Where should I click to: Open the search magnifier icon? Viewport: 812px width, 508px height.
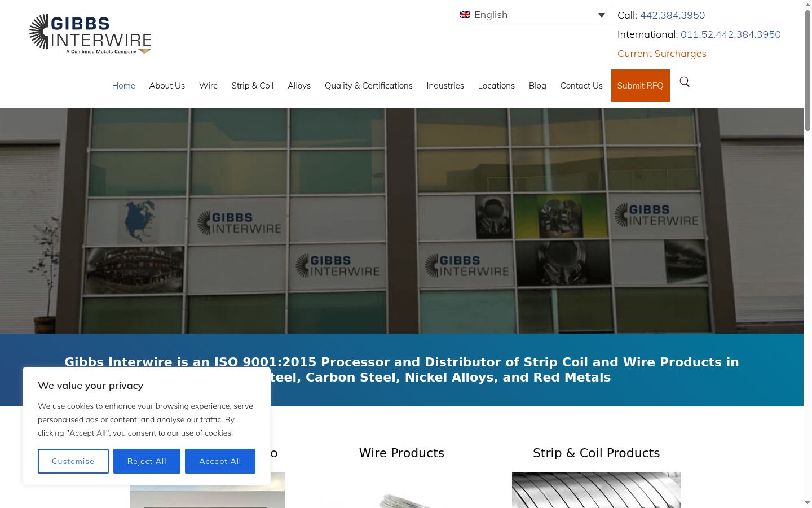point(685,82)
